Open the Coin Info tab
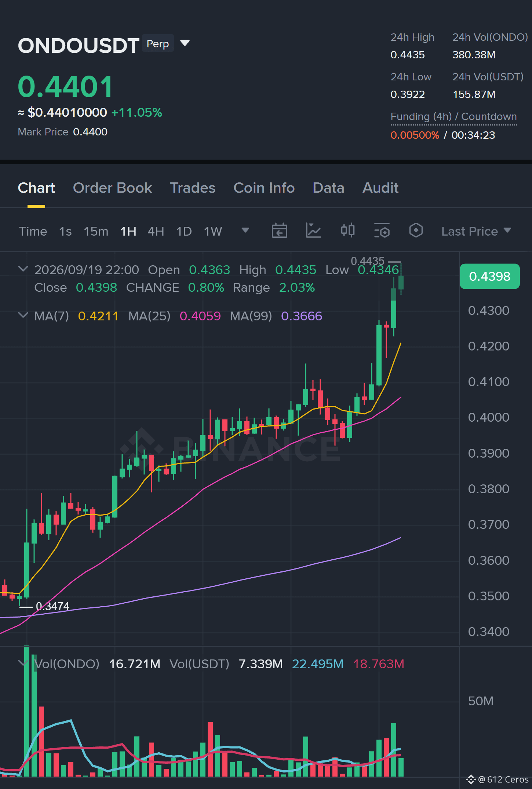The image size is (532, 789). pos(264,188)
